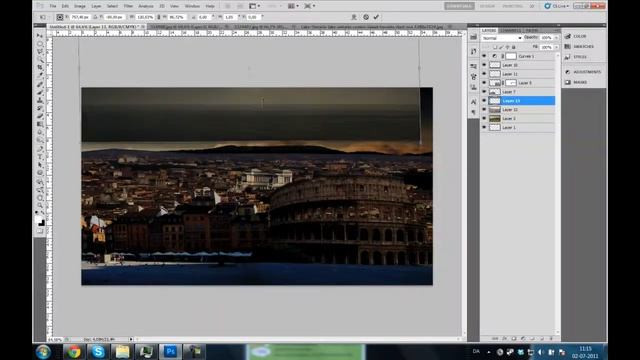Screen dimensions: 640x360
Task: Click the transform width percentage field
Action: pos(144,17)
